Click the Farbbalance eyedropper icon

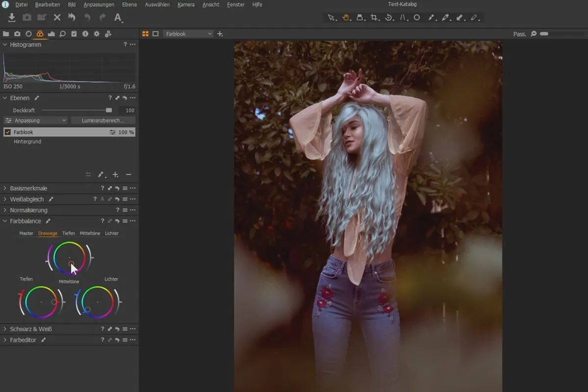tap(48, 221)
